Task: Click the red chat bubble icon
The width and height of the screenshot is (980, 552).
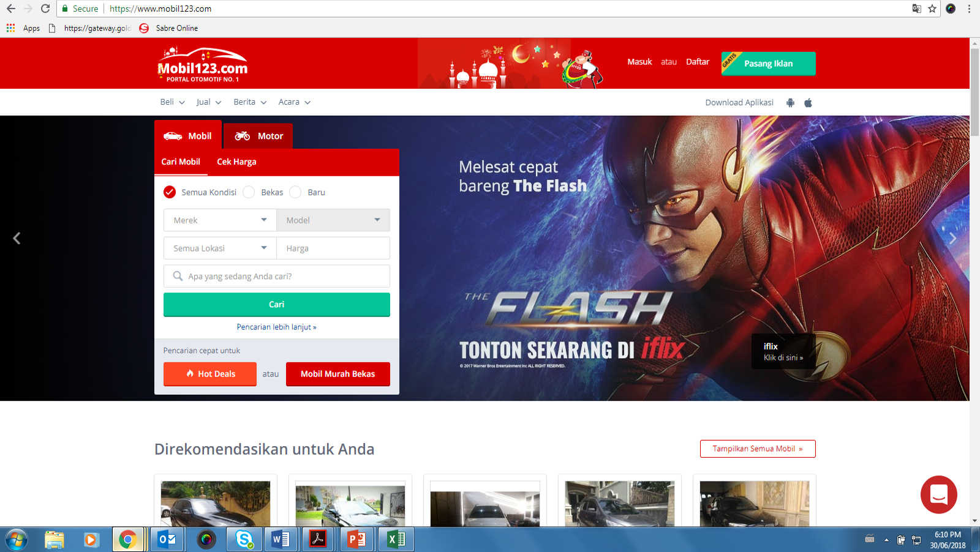Action: point(938,494)
